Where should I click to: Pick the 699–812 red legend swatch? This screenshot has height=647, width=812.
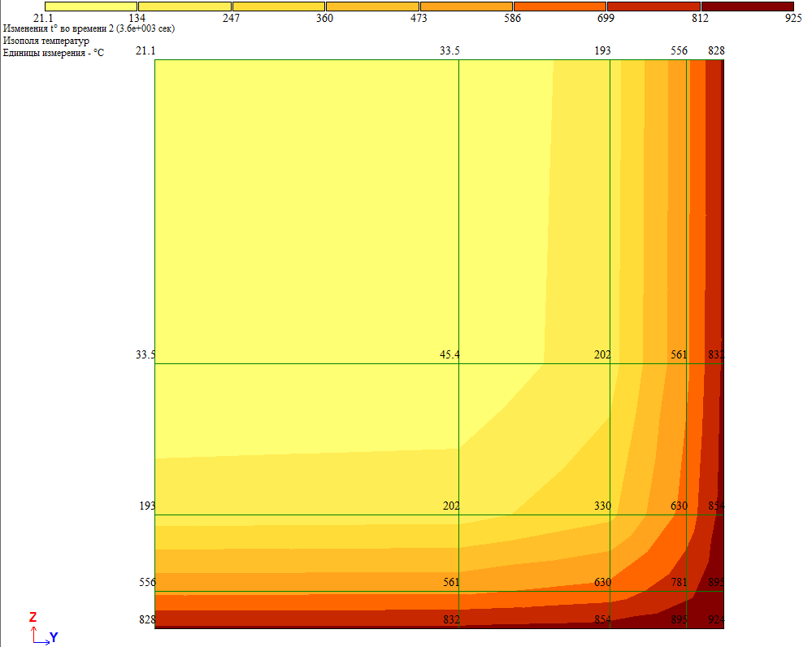(654, 7)
